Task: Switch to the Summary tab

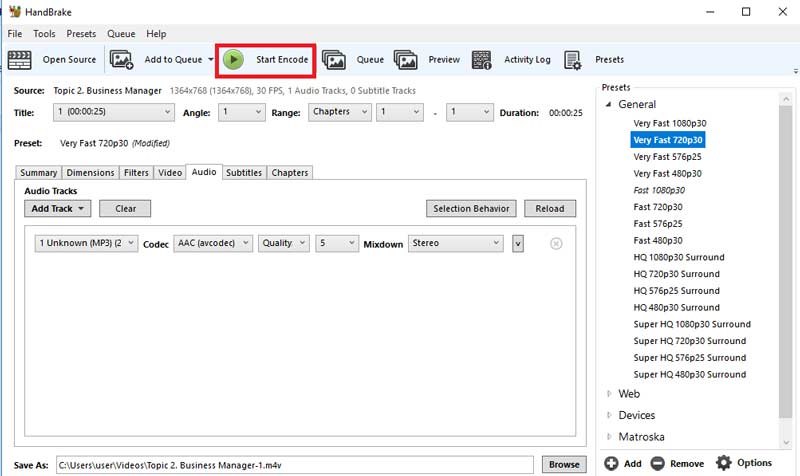Action: pyautogui.click(x=38, y=173)
